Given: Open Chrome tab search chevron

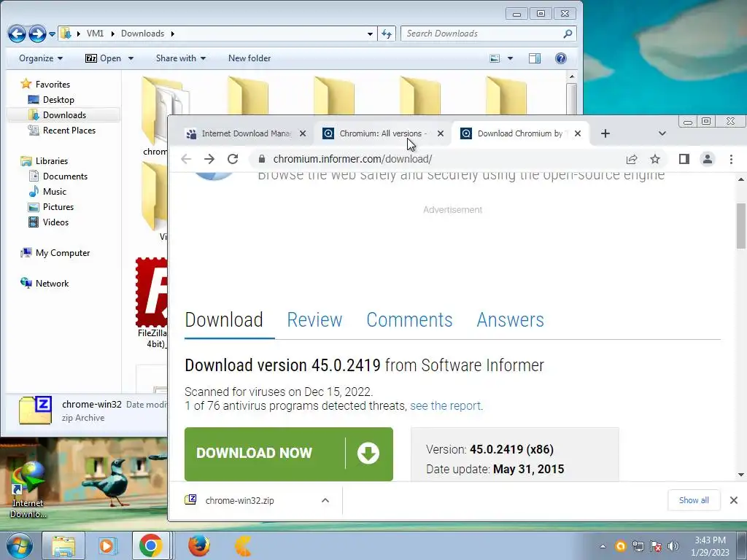Looking at the screenshot, I should pos(662,134).
